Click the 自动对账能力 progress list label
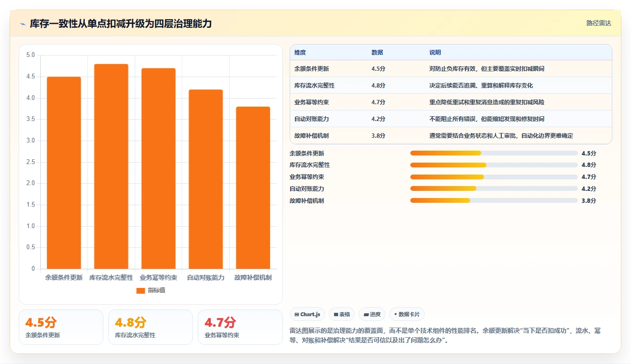The width and height of the screenshot is (631, 364). point(307,189)
